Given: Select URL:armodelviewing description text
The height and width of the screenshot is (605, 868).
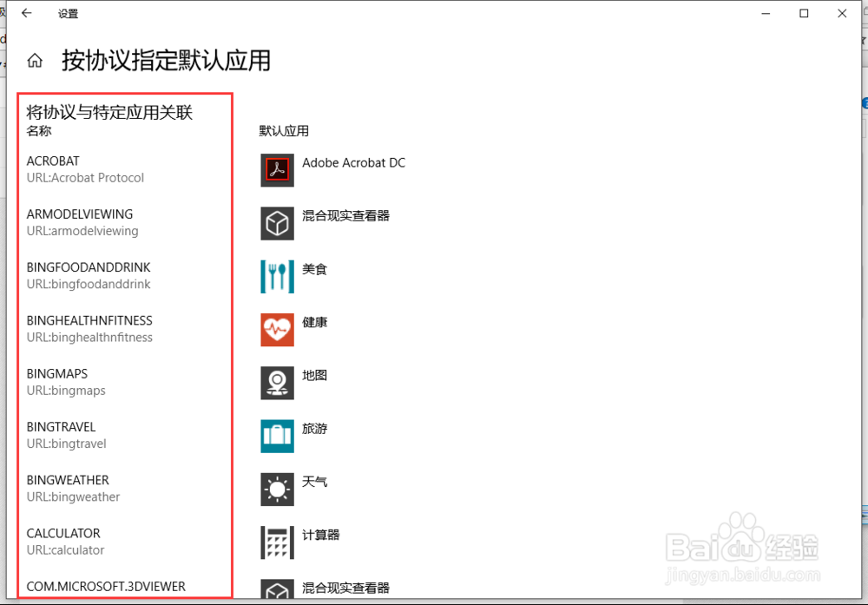Looking at the screenshot, I should pyautogui.click(x=82, y=231).
